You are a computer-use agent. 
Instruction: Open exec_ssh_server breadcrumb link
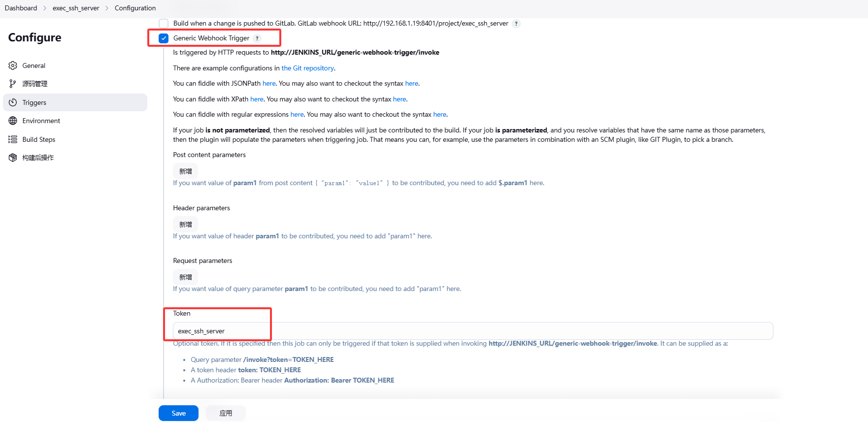(76, 8)
